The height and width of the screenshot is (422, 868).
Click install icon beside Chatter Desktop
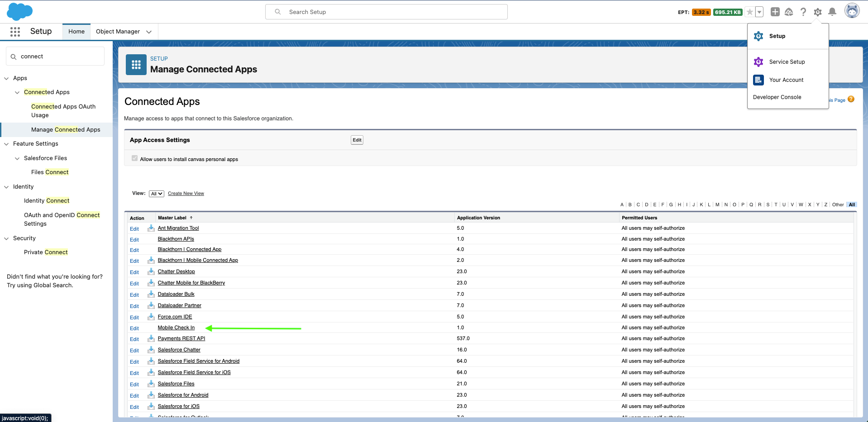(x=151, y=271)
